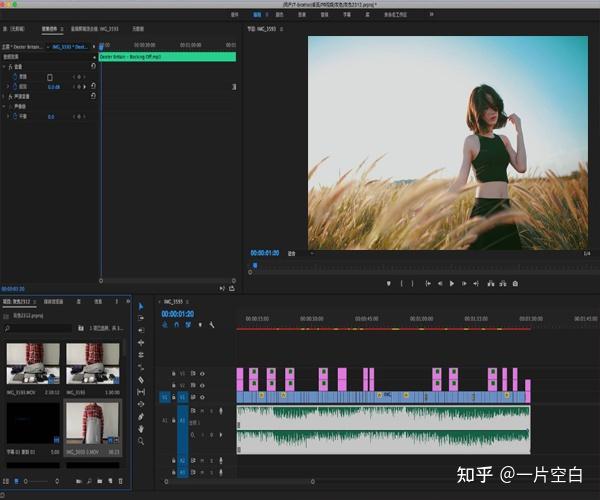Expand the Channel Volume effect
Screen dimensions: 600x500
click(4, 96)
